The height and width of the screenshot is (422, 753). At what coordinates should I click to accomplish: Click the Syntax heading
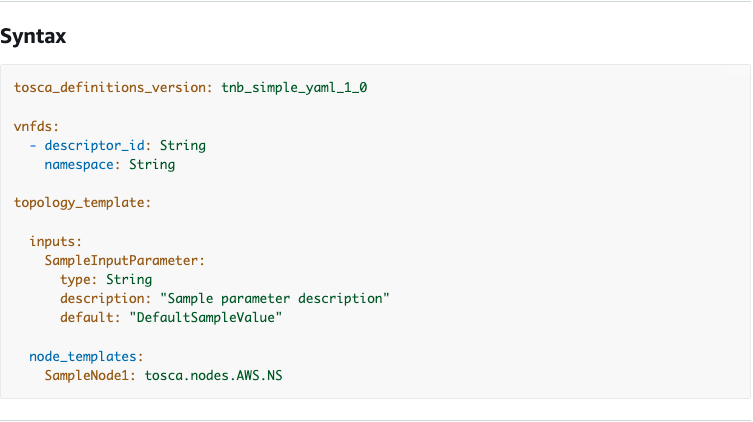click(33, 36)
